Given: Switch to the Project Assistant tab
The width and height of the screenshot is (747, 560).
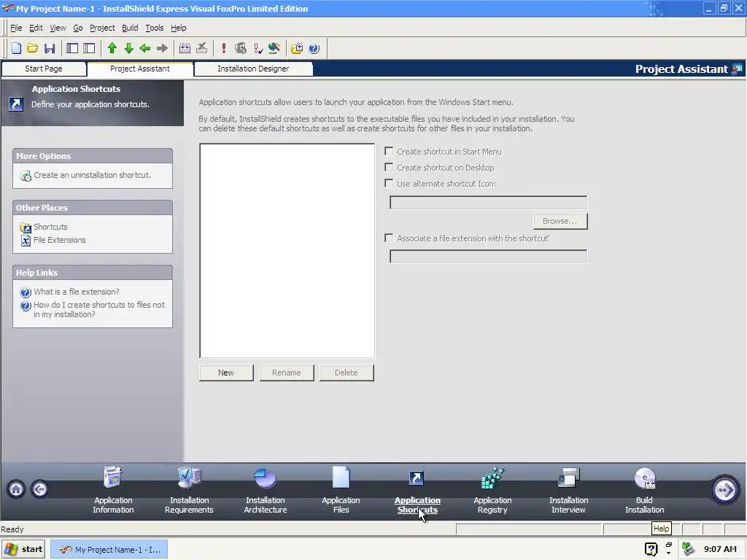Looking at the screenshot, I should 140,69.
